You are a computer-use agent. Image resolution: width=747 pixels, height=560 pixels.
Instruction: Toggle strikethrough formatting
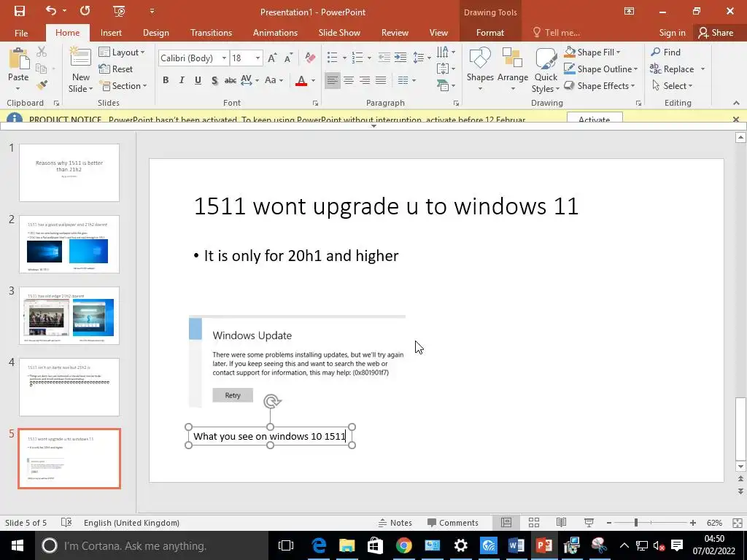pyautogui.click(x=231, y=80)
